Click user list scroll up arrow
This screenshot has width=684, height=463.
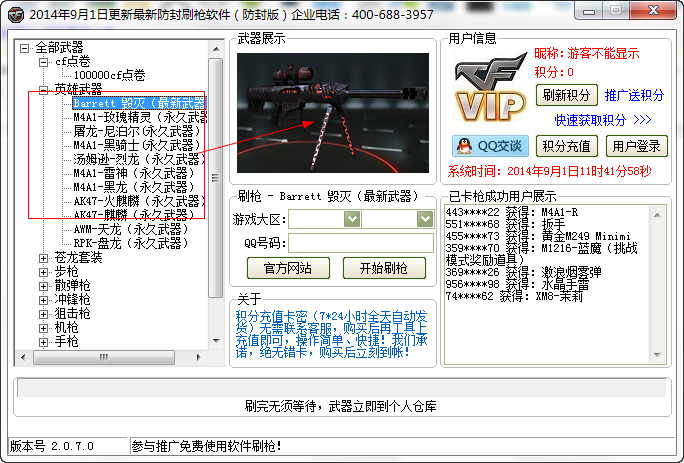(657, 215)
